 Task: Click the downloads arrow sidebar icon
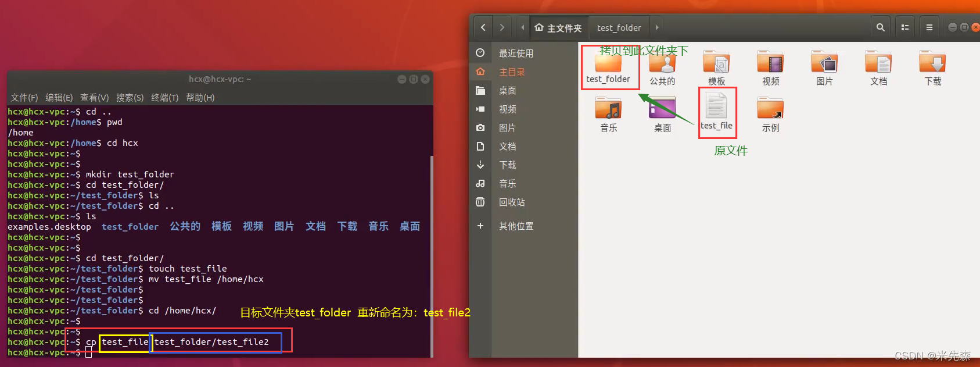point(480,165)
